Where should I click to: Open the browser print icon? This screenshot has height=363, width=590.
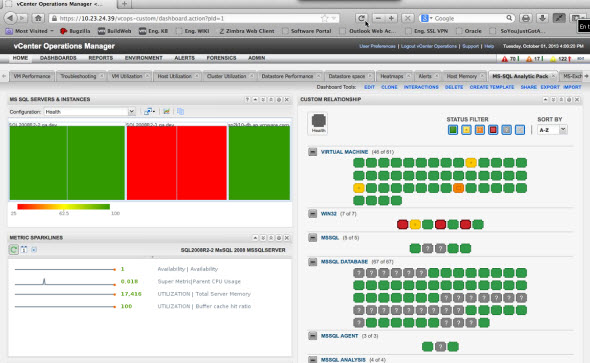[526, 18]
